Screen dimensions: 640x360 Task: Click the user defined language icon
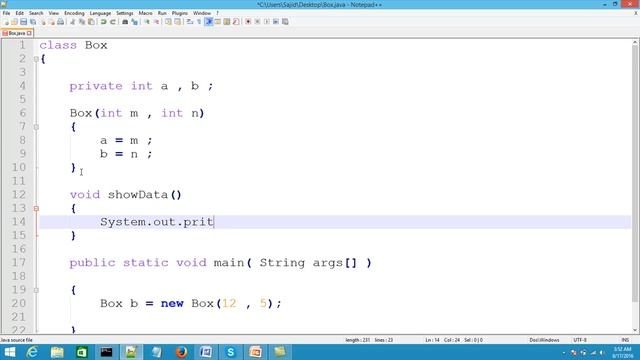point(218,22)
